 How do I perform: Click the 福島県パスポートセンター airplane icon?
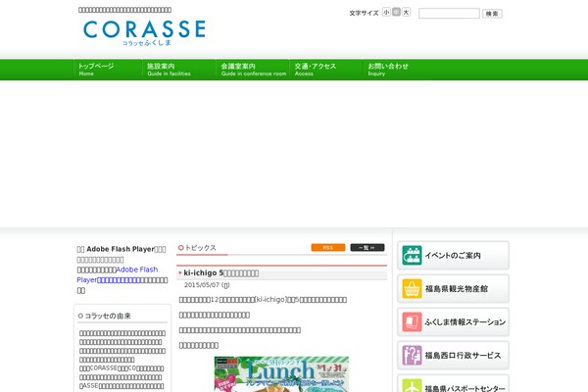coord(412,385)
